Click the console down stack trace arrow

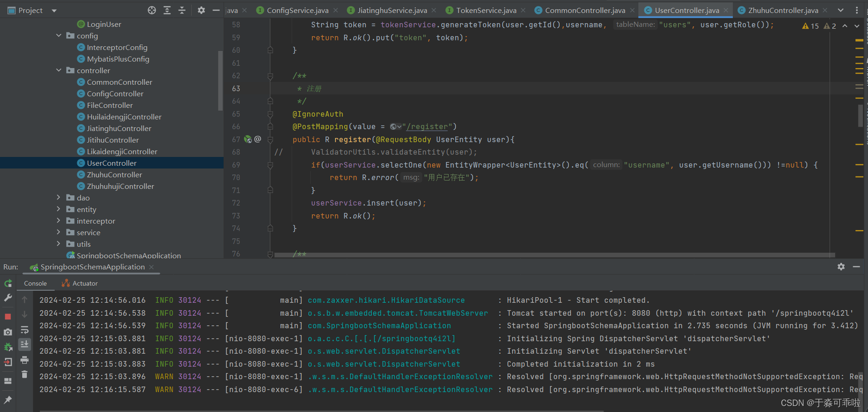(x=25, y=315)
